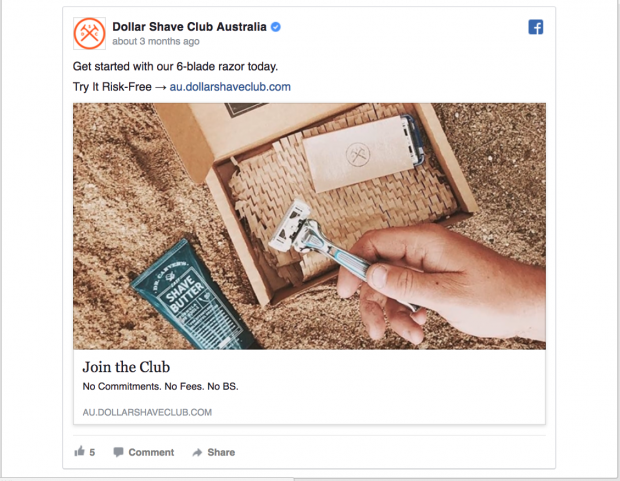Click 'No Commitments. No Fees. No BS.' description
620x481 pixels.
point(161,386)
